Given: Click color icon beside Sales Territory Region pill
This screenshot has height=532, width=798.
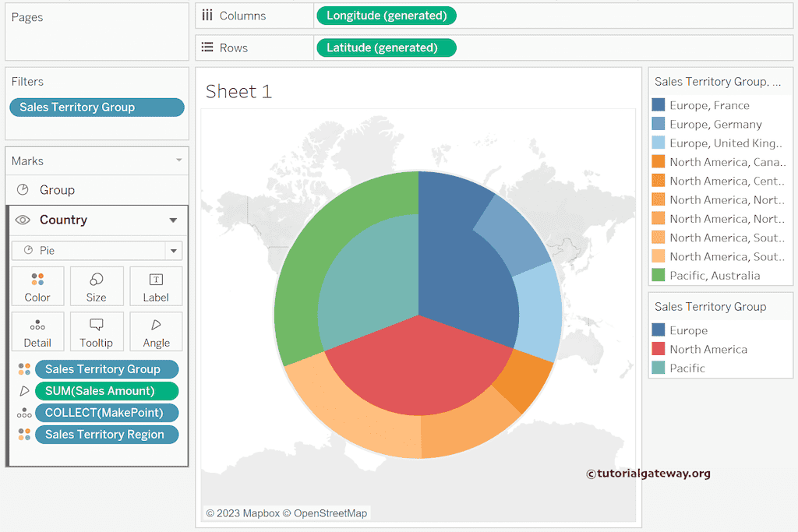Looking at the screenshot, I should tap(24, 435).
